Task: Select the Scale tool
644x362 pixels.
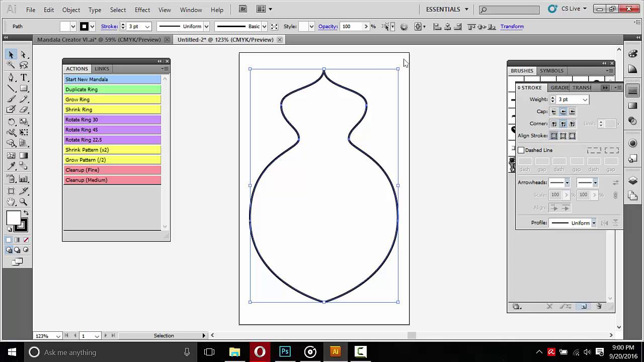Action: (x=24, y=122)
